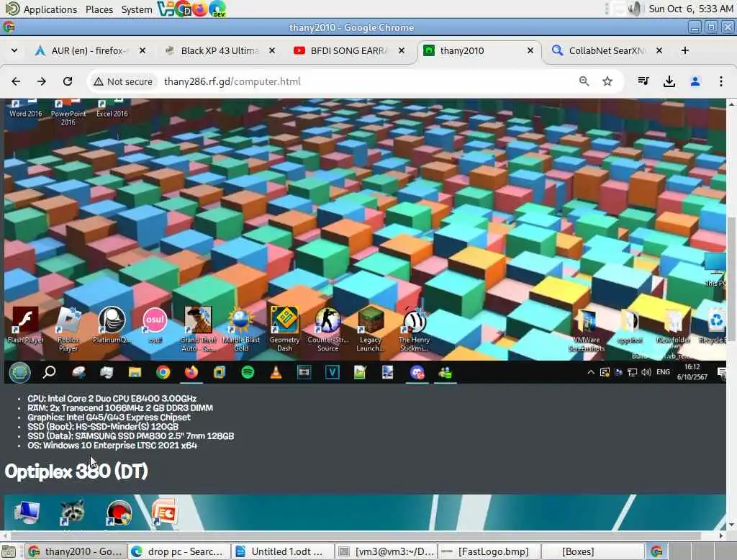Screen dimensions: 737x560
Task: Click the Geometry Dash icon in webpage image
Action: click(x=284, y=329)
